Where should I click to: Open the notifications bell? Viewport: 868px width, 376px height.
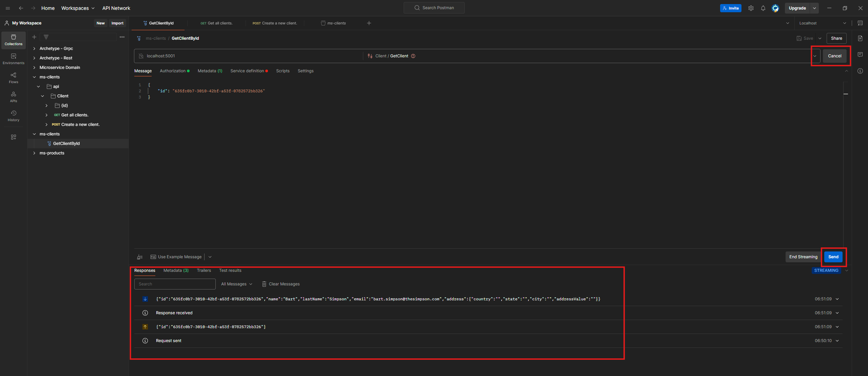tap(763, 8)
